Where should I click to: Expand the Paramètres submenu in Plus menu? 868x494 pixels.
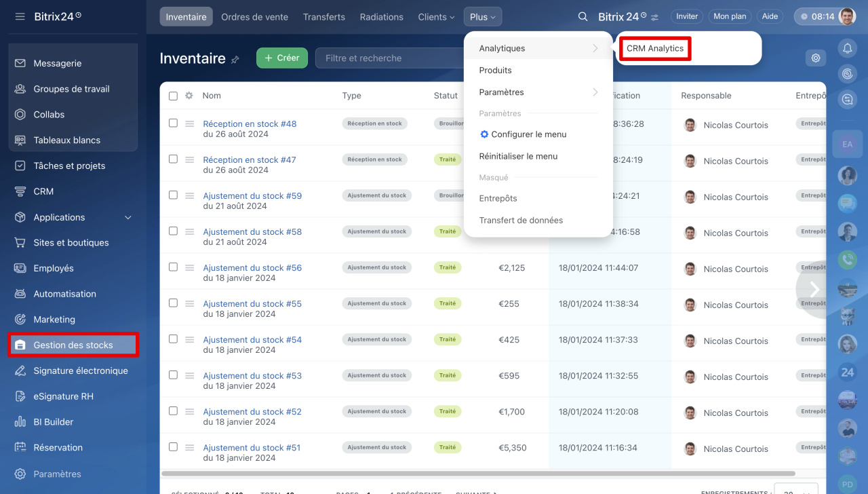[537, 92]
